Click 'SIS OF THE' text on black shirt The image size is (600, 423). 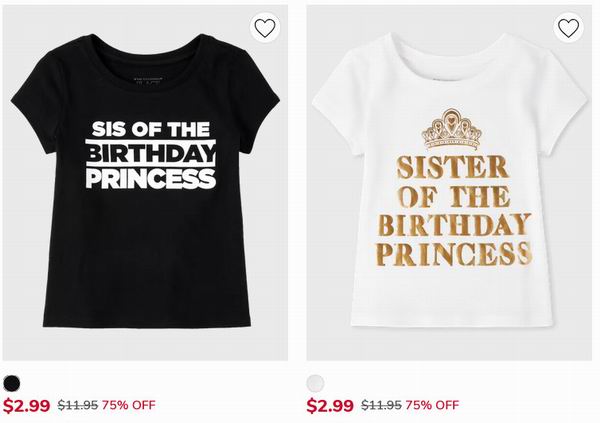(151, 129)
